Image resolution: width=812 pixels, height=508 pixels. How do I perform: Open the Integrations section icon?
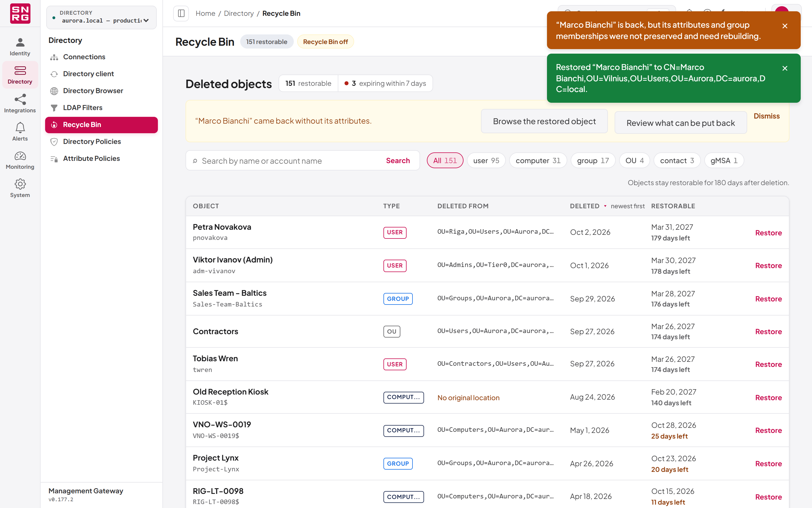(x=20, y=104)
